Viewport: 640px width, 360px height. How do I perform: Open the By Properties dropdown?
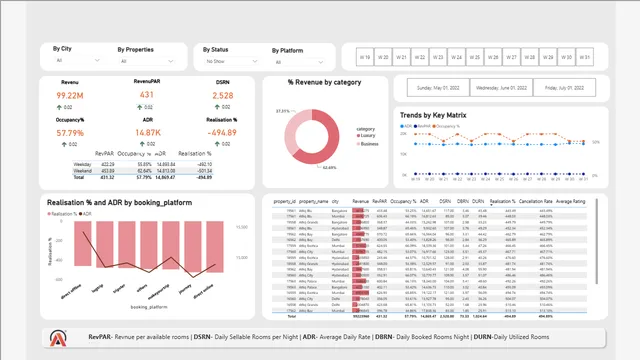[x=147, y=61]
